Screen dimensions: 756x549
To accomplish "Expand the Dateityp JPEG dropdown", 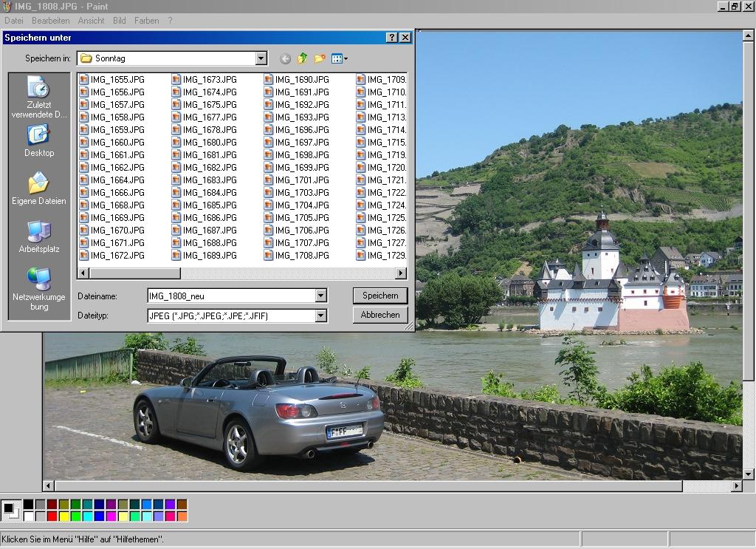I will (x=320, y=316).
